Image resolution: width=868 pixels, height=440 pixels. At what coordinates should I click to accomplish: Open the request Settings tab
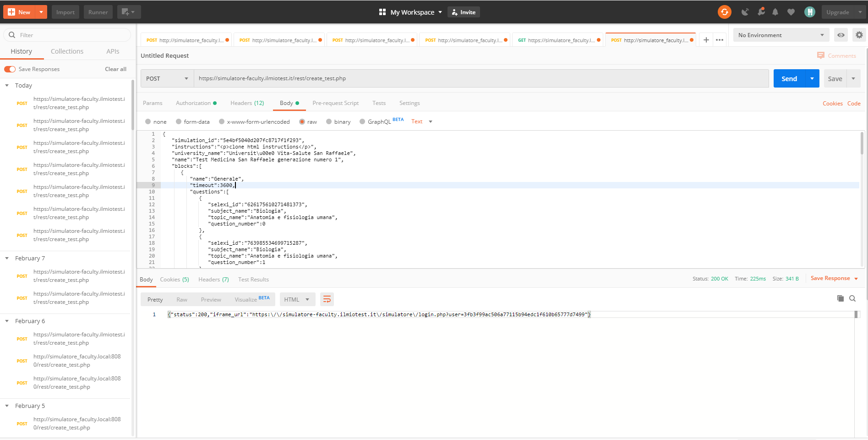(x=409, y=103)
